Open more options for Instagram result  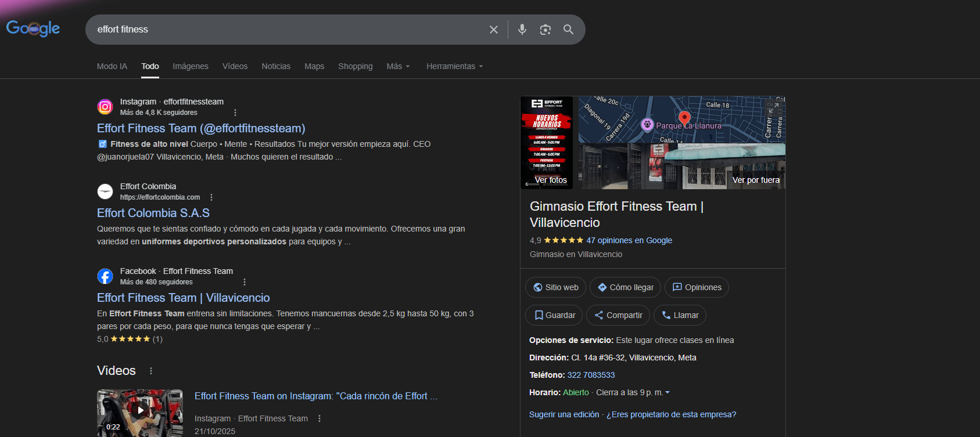point(235,113)
